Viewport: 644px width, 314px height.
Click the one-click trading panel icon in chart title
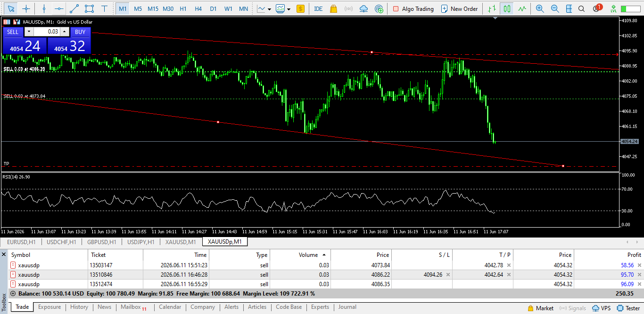click(x=7, y=22)
